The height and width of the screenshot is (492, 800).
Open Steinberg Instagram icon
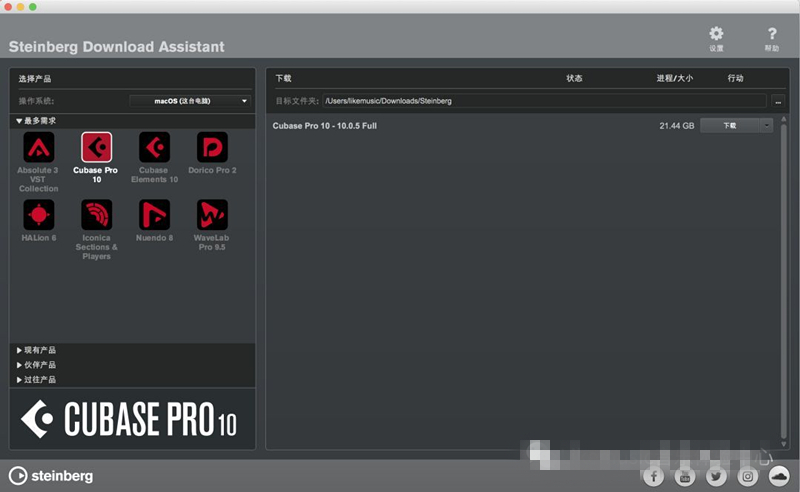(747, 476)
